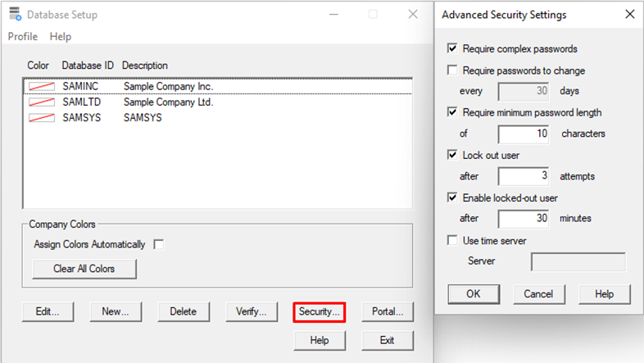Click the Database Setup title bar icon
This screenshot has height=363, width=644.
click(15, 14)
